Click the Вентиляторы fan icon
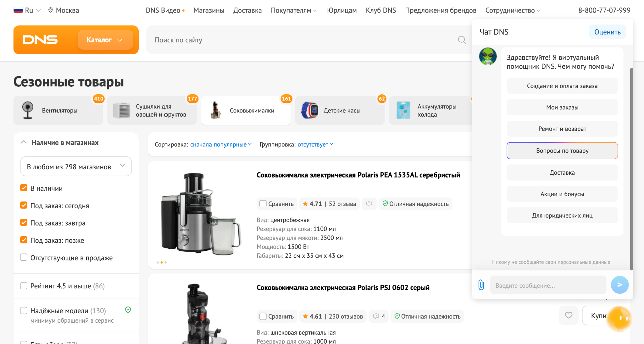The width and height of the screenshot is (644, 344). click(x=28, y=110)
